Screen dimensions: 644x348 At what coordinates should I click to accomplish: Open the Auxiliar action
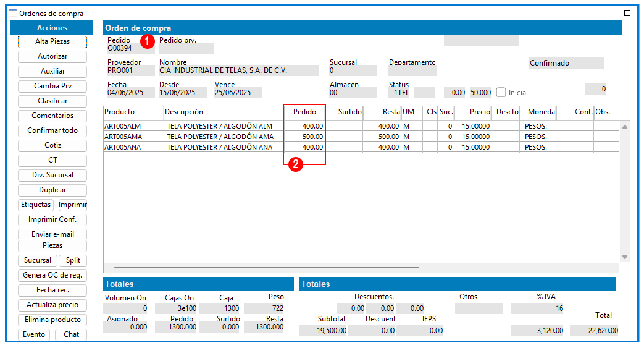click(x=52, y=71)
